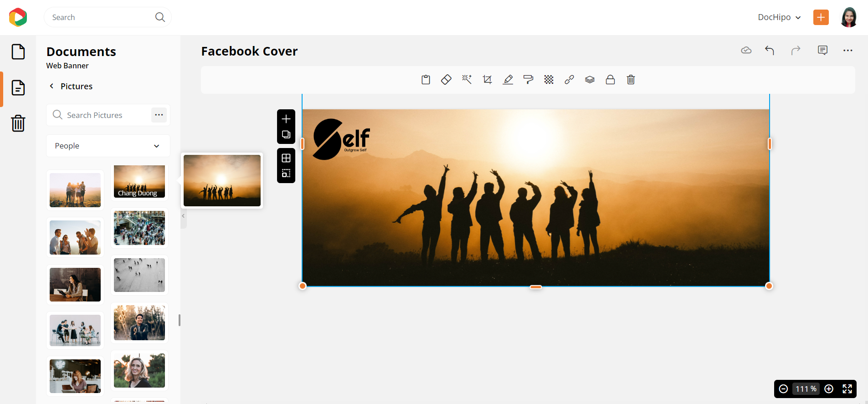Image resolution: width=868 pixels, height=404 pixels.
Task: Select the Chang Duong sunset thumbnail
Action: point(139,182)
